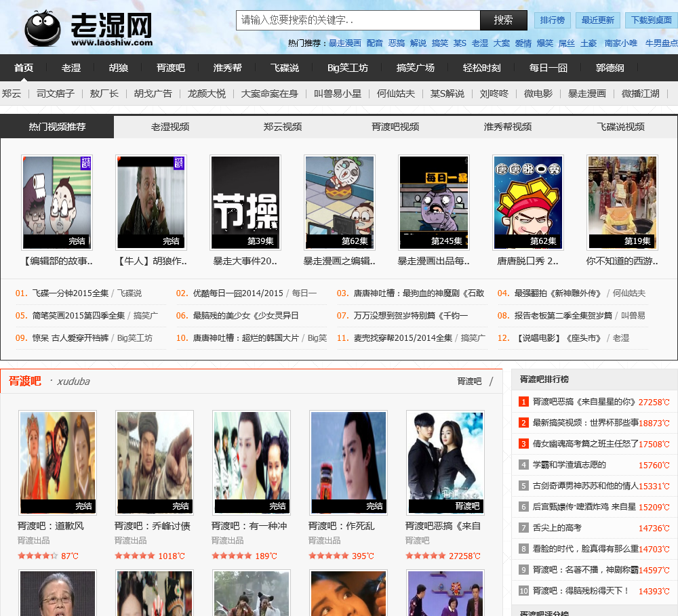Click the 下载到桌面 button

click(651, 20)
